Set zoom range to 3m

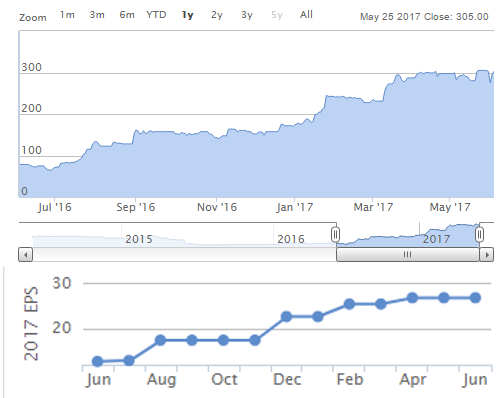pyautogui.click(x=97, y=15)
